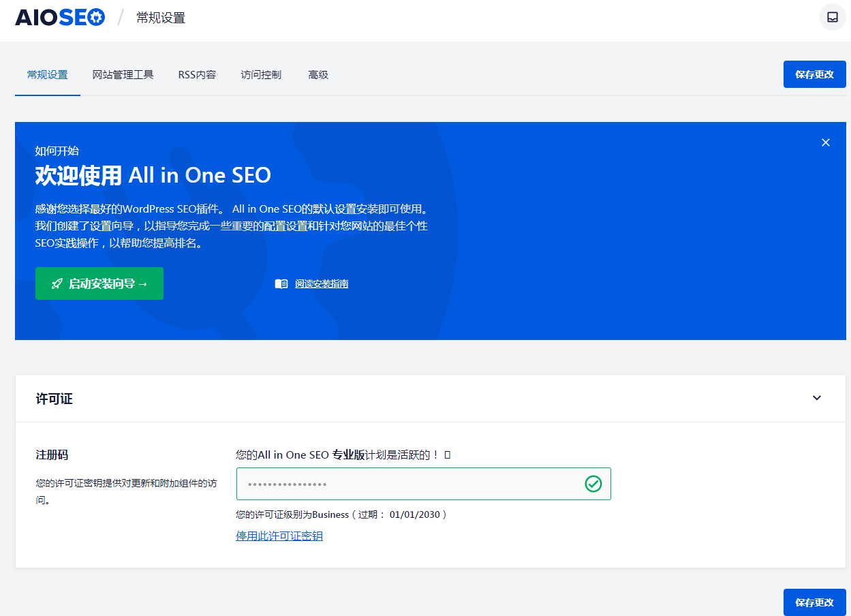Click the gear emblem in the AIOSEO logo
The height and width of the screenshot is (616, 851).
click(x=95, y=17)
